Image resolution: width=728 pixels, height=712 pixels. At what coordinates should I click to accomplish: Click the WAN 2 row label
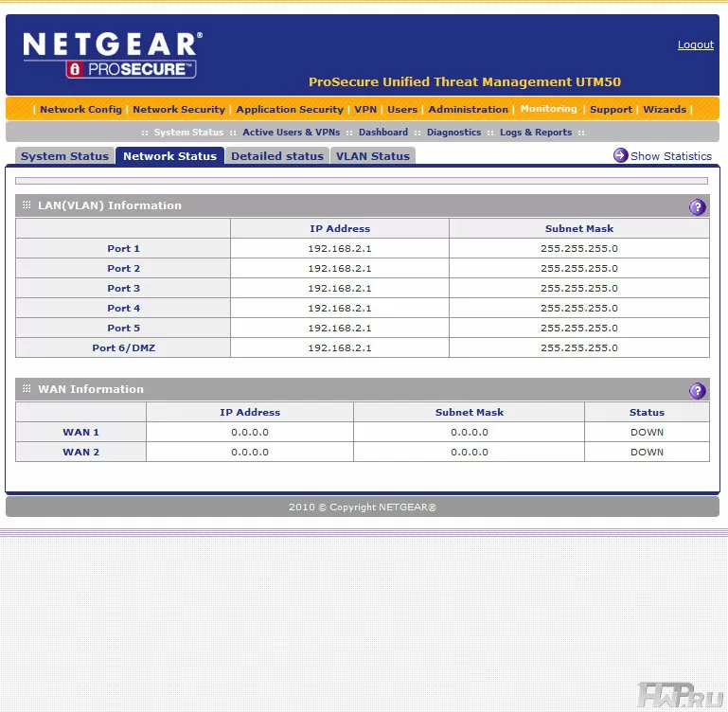click(x=80, y=453)
